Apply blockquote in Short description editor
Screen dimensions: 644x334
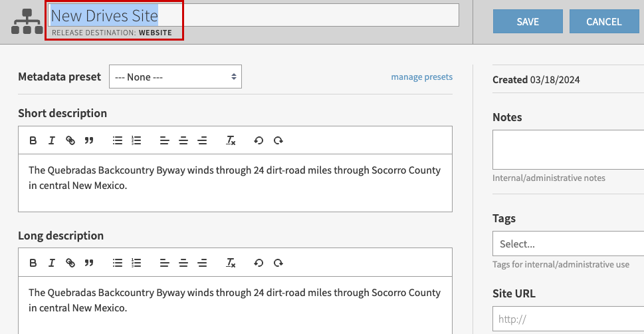[x=89, y=140]
